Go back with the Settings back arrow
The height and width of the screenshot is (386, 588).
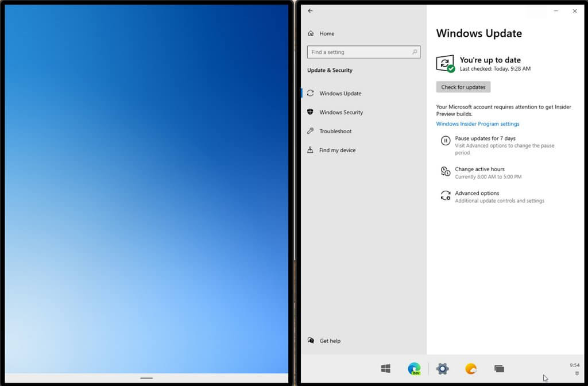tap(310, 11)
